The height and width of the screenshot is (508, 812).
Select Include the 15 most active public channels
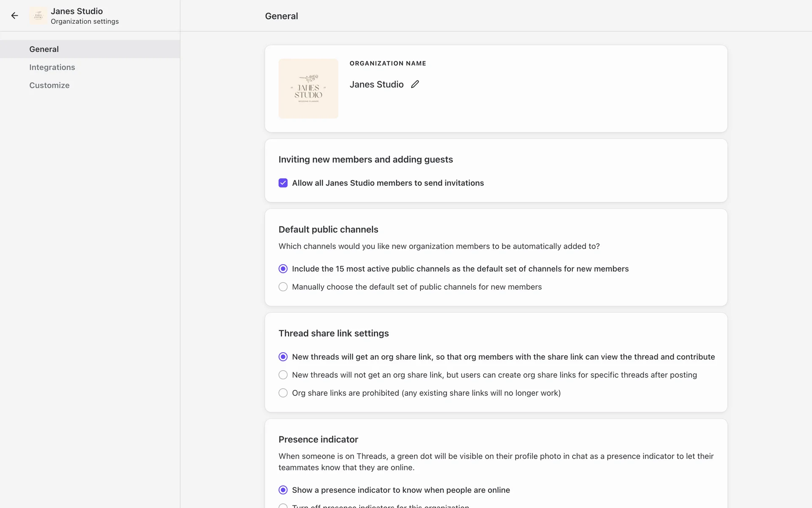click(x=283, y=269)
